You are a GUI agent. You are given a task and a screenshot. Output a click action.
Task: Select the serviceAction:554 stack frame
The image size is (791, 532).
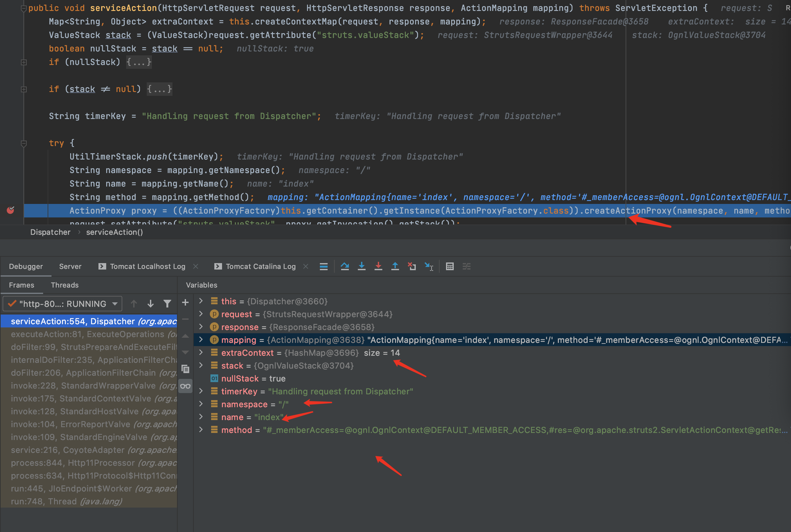88,321
